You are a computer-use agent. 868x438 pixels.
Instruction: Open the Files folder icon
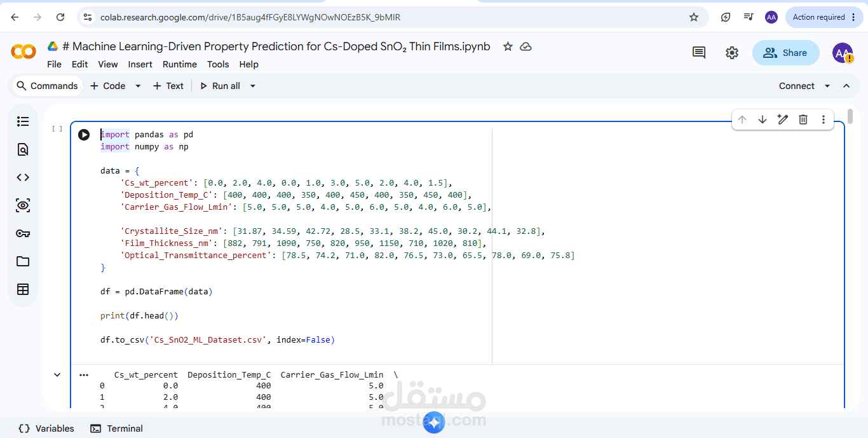[23, 261]
